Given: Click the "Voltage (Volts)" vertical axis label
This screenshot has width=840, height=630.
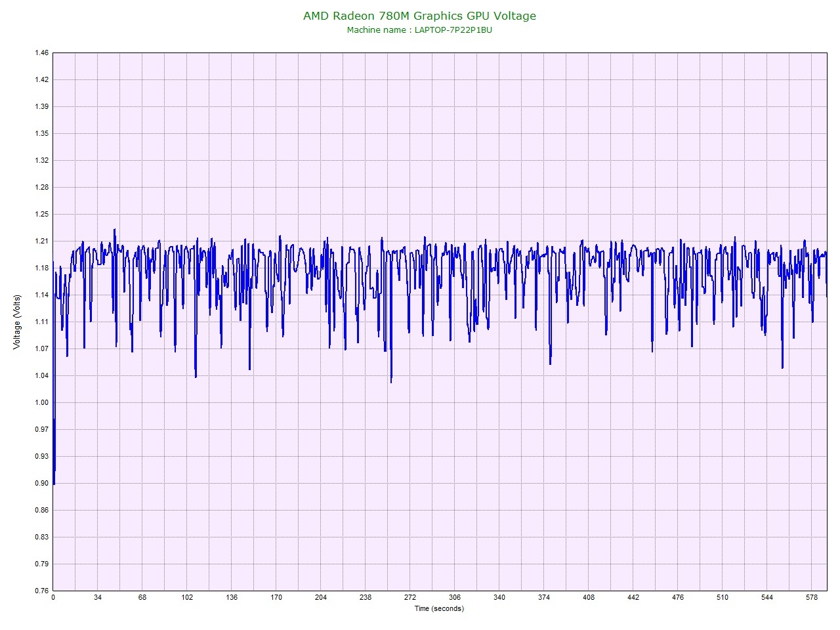Looking at the screenshot, I should coord(17,322).
